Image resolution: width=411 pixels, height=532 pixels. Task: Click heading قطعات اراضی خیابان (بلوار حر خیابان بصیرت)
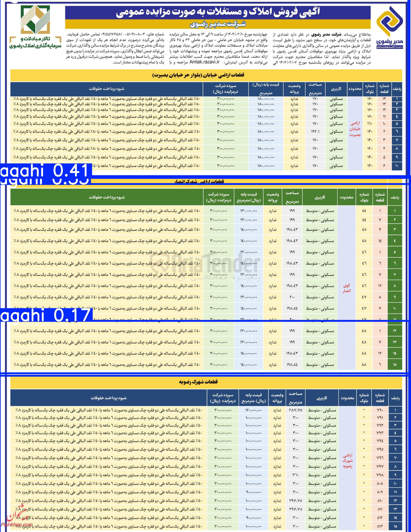coord(198,75)
